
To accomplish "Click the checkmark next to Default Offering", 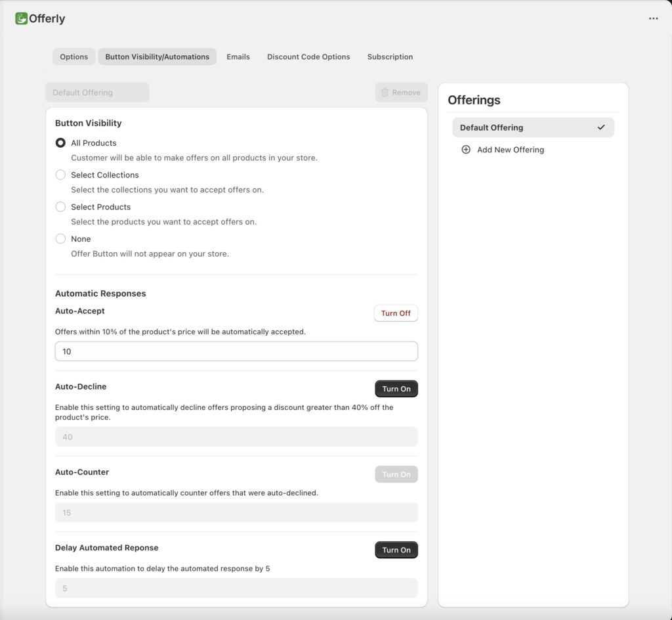I will pyautogui.click(x=601, y=127).
